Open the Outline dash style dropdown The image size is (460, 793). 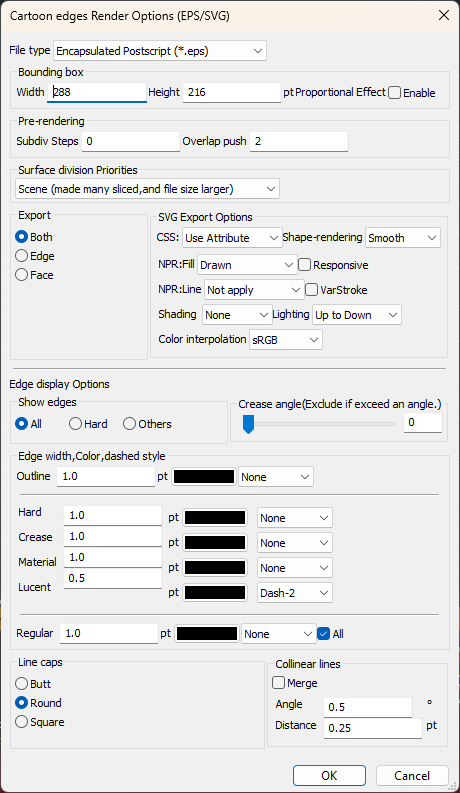[x=276, y=477]
